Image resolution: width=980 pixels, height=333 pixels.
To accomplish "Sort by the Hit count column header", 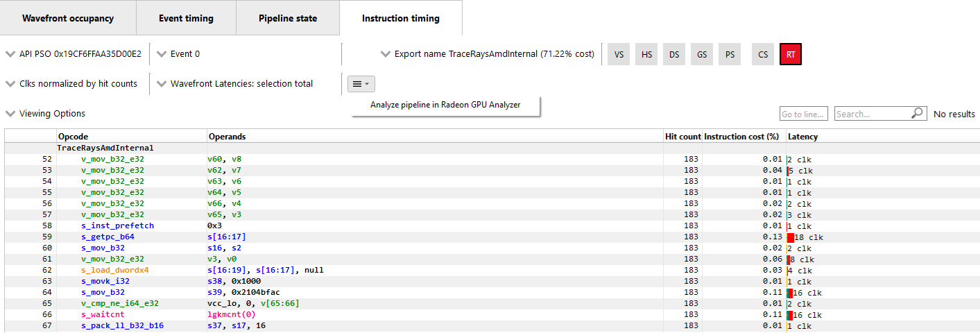I will [x=682, y=137].
